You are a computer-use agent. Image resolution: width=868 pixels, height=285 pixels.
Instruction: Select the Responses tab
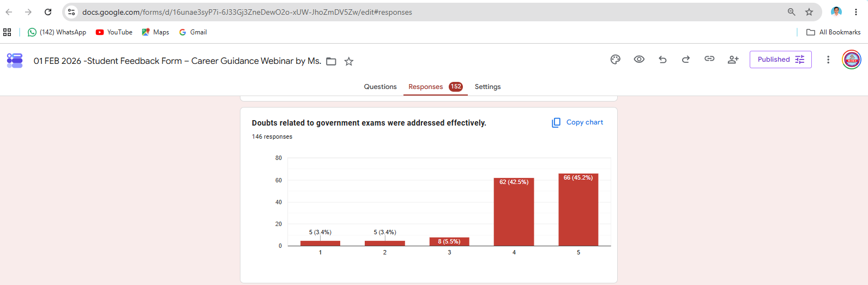point(435,87)
